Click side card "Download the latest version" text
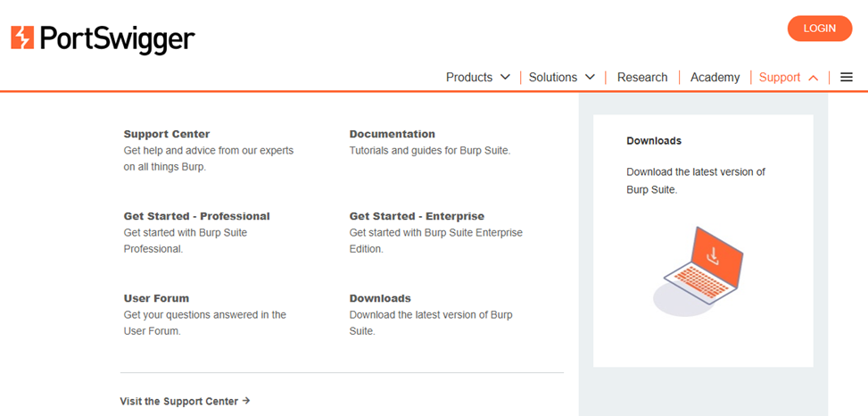Screen dimensions: 868x416 (696, 180)
